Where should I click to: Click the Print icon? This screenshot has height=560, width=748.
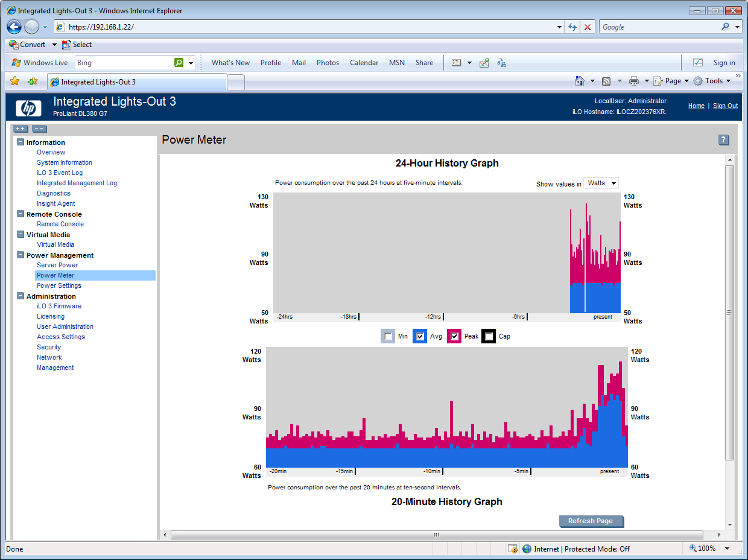pyautogui.click(x=634, y=81)
